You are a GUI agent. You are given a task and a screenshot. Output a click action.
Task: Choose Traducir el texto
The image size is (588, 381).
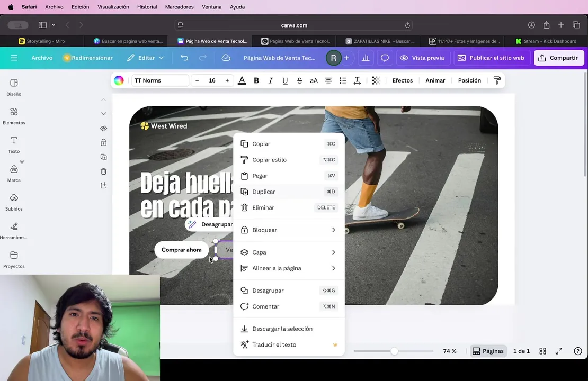289,344
